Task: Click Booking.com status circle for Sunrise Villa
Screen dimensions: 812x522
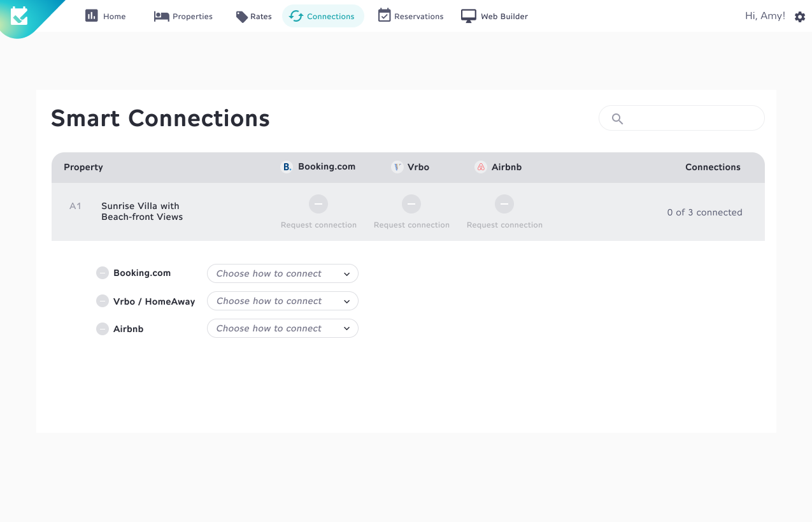Action: pos(318,204)
